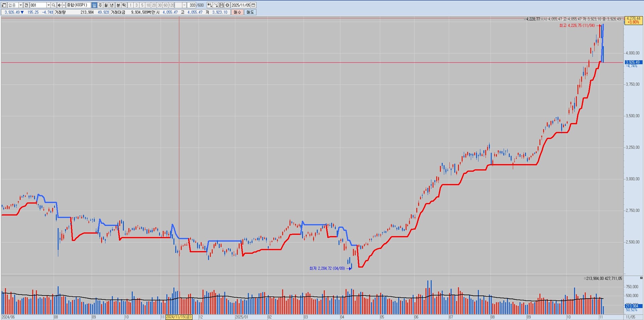Click the blue 213,984 volume axis tag
Image resolution: width=644 pixels, height=320 pixels.
click(633, 306)
